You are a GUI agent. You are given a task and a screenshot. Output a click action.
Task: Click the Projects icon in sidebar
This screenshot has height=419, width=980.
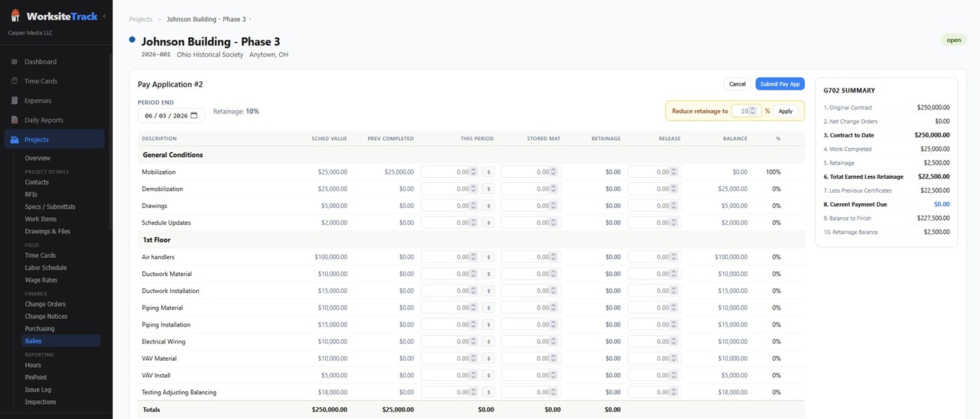(x=15, y=139)
